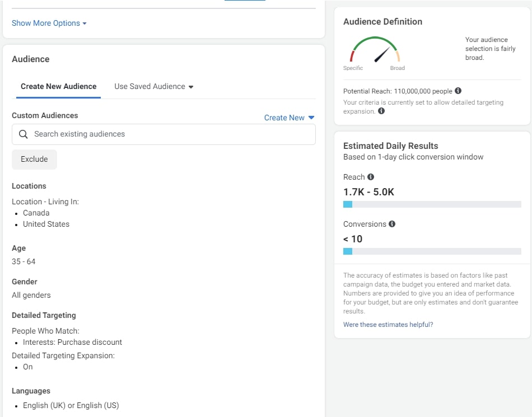532x417 pixels.
Task: Select the Use Saved Audience tab
Action: click(x=150, y=87)
